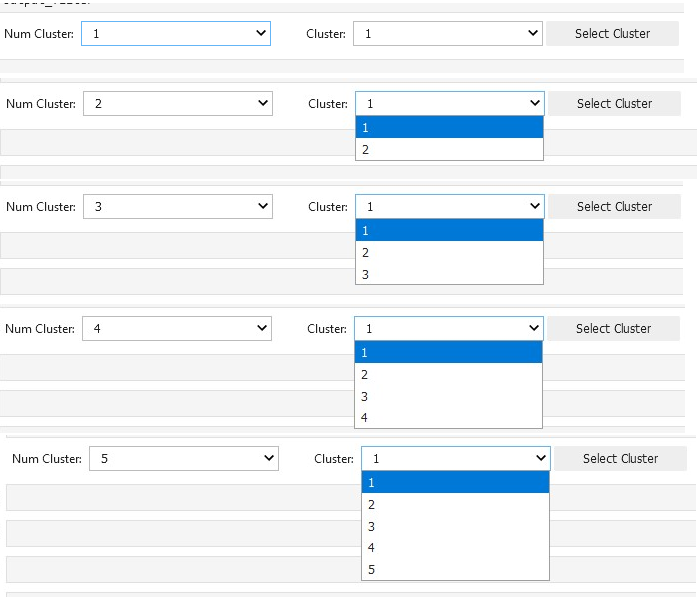Open the Cluster dropdown in Num Cluster 1 row
Image resolution: width=698 pixels, height=597 pixels.
pos(448,34)
